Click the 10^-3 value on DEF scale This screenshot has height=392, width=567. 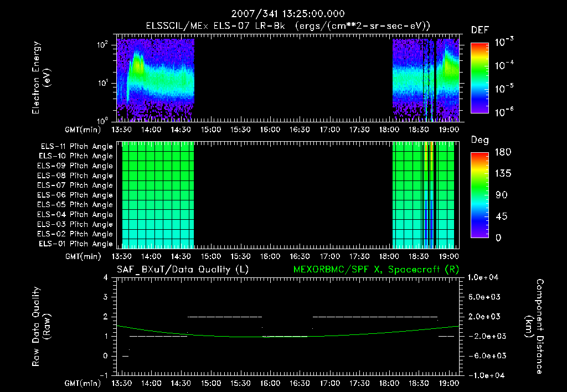pyautogui.click(x=504, y=42)
